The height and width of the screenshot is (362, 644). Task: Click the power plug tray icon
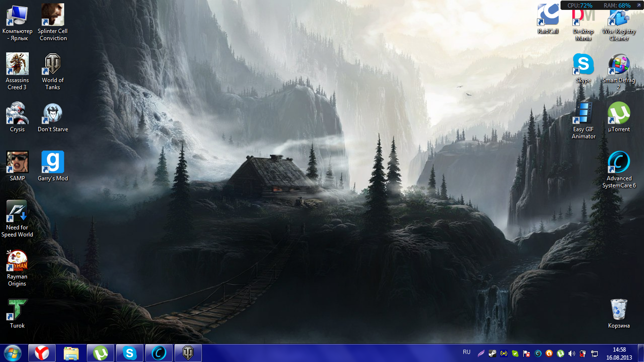pyautogui.click(x=583, y=353)
